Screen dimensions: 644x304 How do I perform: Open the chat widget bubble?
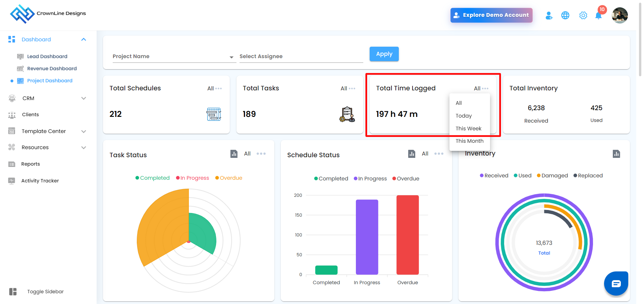click(616, 284)
